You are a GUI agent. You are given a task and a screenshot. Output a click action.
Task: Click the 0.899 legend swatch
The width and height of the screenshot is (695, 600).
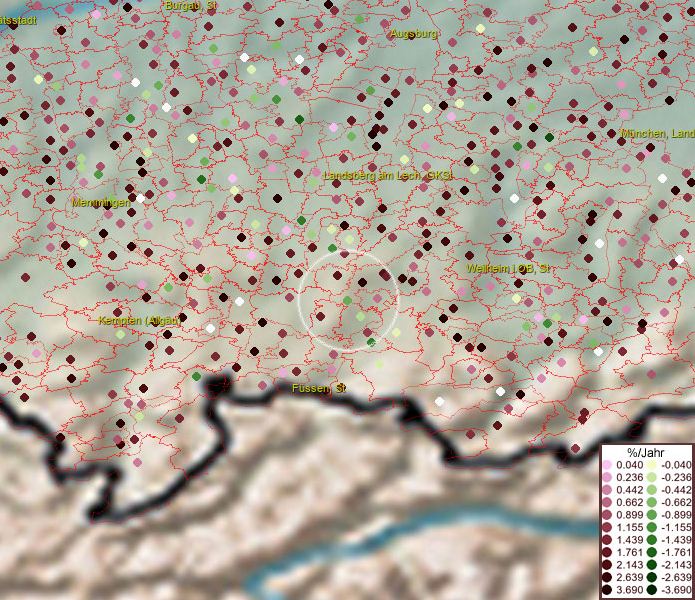coord(608,515)
